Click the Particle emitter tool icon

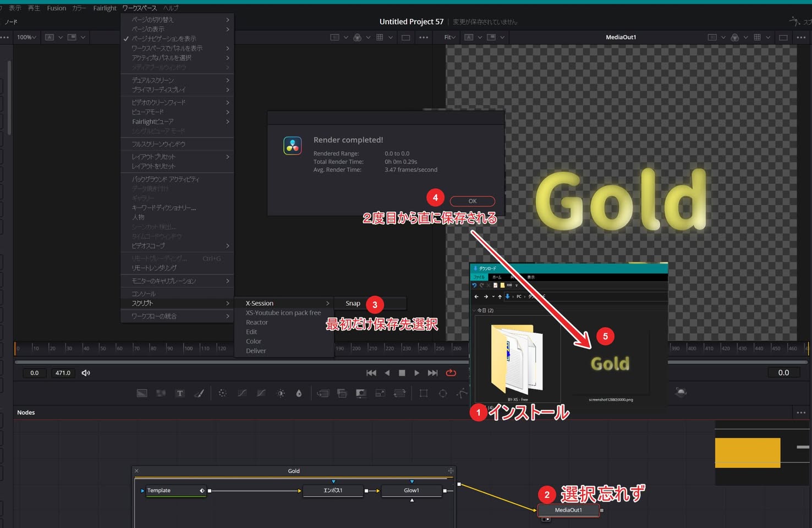coord(222,393)
